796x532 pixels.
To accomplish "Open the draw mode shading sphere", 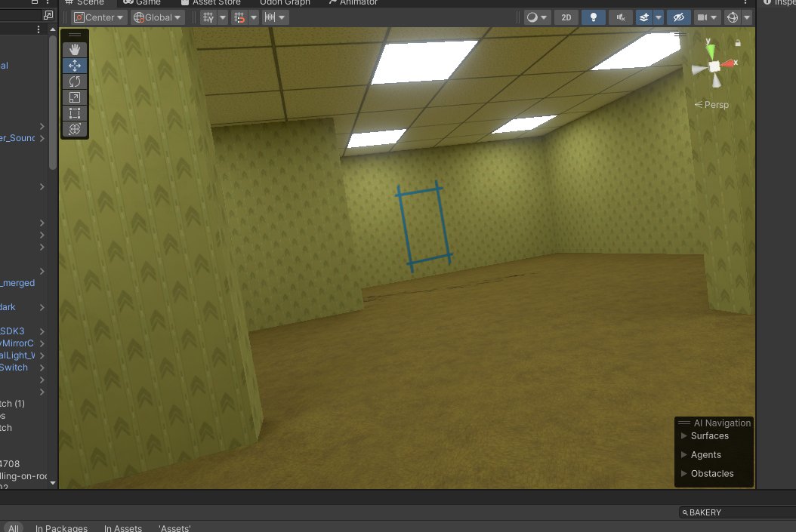I will [x=532, y=18].
